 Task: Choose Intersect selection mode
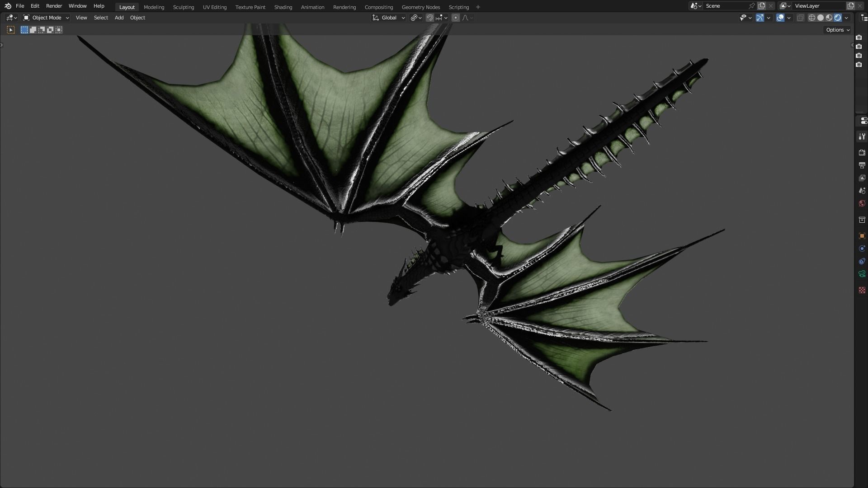point(59,30)
